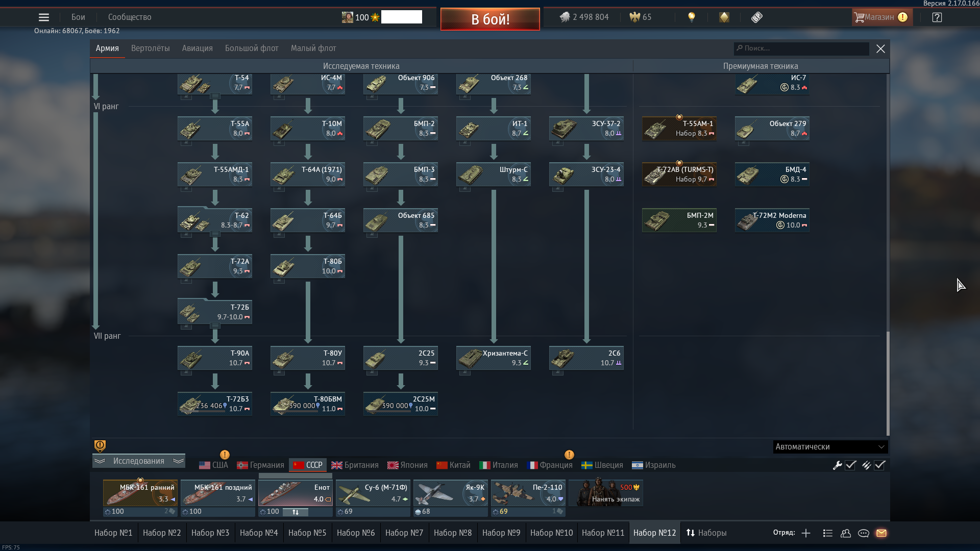980x551 pixels.
Task: Click the ticket icon in top bar
Action: pyautogui.click(x=757, y=17)
